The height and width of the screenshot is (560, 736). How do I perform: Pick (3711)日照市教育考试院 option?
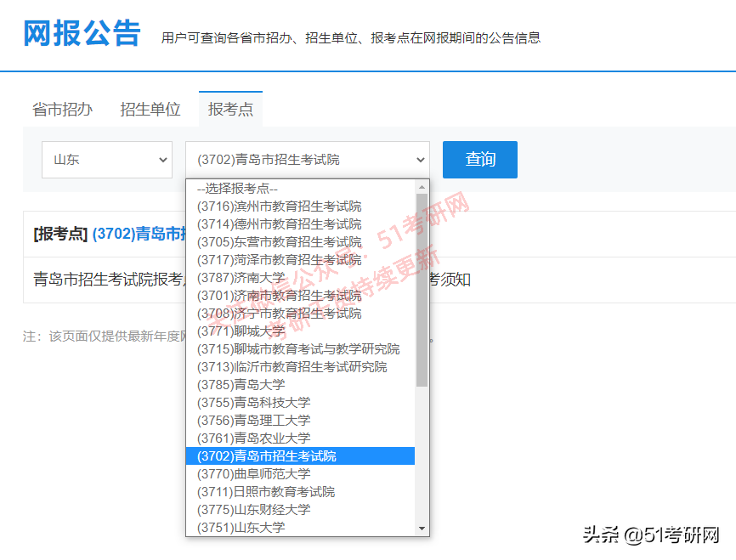click(x=300, y=492)
